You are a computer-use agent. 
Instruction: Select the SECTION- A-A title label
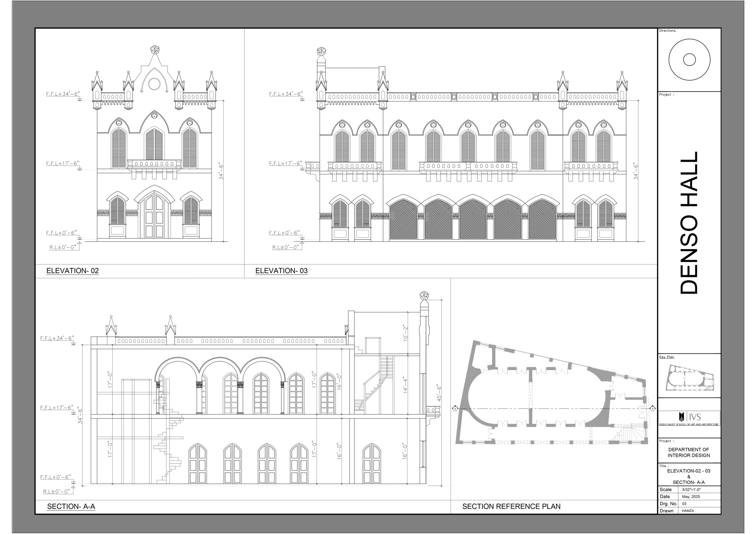point(71,506)
